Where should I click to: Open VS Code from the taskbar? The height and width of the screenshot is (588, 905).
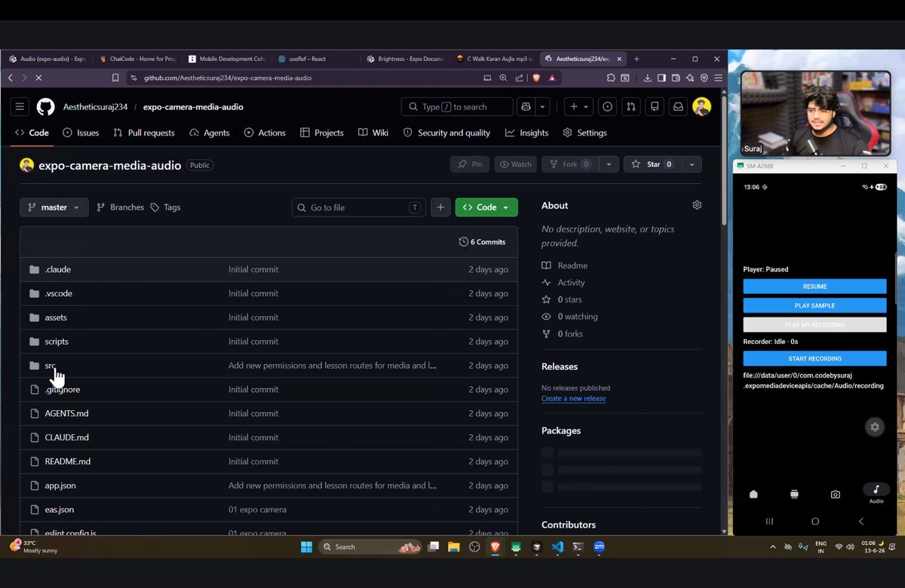557,547
